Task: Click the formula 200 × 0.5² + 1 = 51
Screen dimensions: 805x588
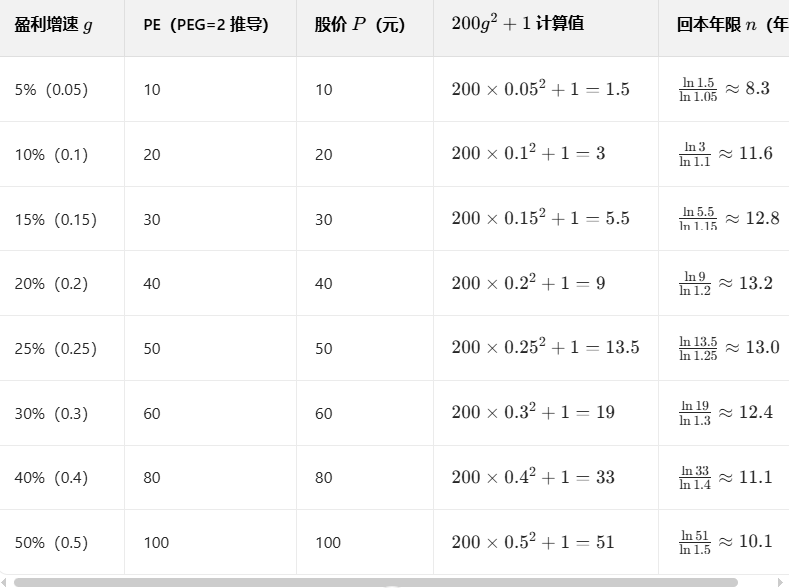Action: (533, 541)
